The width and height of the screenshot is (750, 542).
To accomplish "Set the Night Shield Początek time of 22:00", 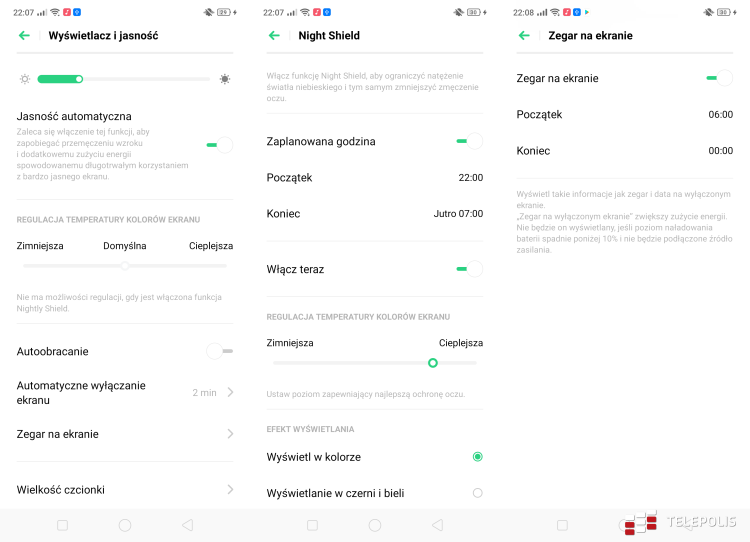I will (470, 177).
